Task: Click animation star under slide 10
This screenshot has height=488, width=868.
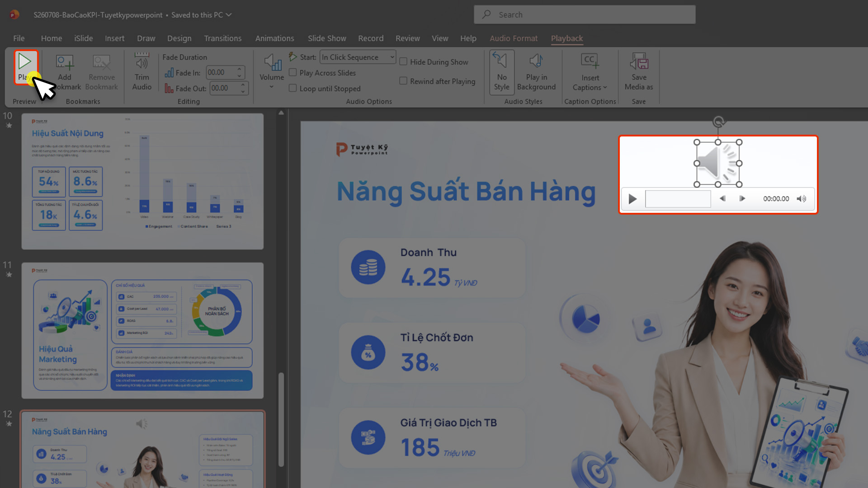Action: pyautogui.click(x=9, y=126)
